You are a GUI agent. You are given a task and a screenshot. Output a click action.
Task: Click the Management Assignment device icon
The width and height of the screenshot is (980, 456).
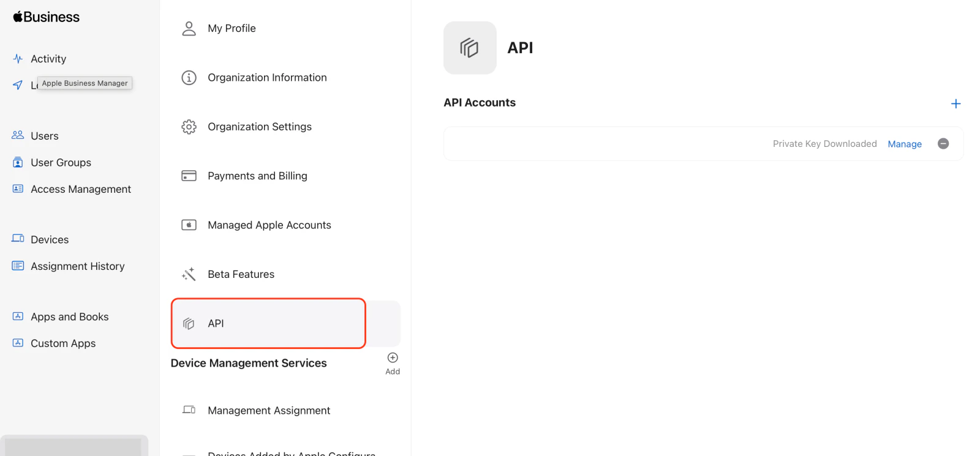[x=189, y=410]
